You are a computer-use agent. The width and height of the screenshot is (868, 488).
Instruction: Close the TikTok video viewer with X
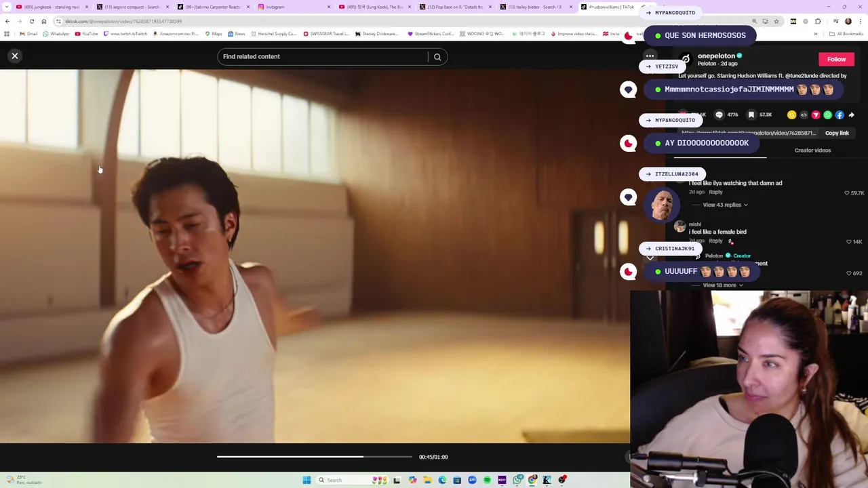coord(15,56)
